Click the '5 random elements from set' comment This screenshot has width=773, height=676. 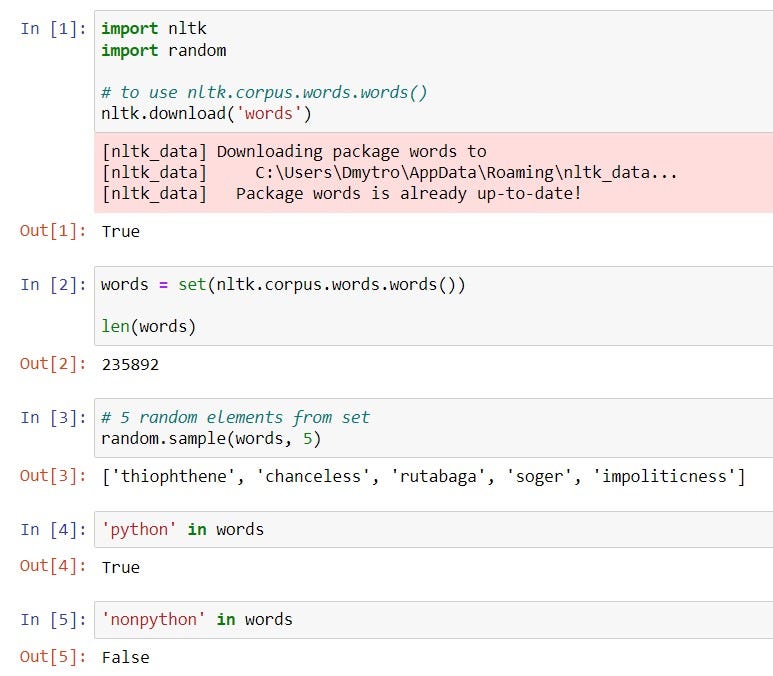[235, 418]
